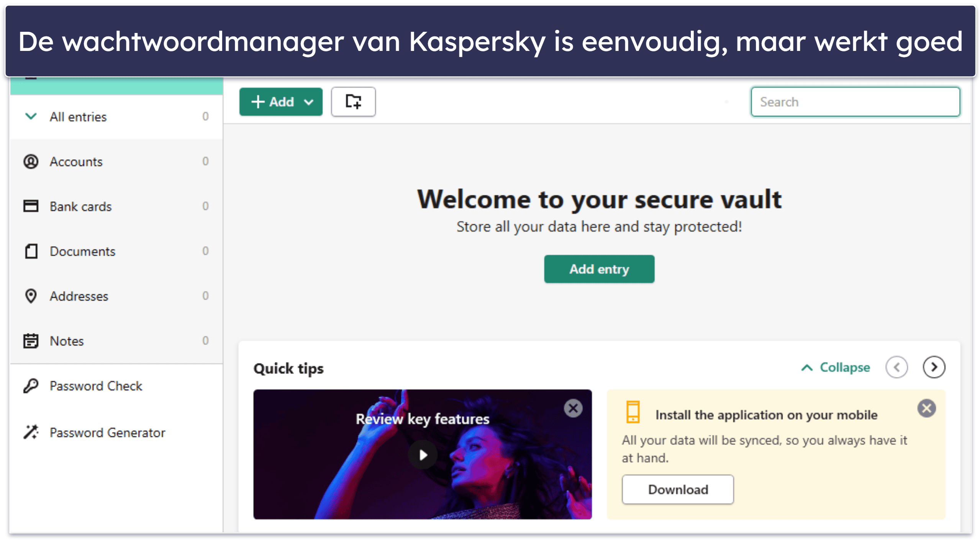
Task: Dismiss the mobile install notification
Action: [x=928, y=409]
